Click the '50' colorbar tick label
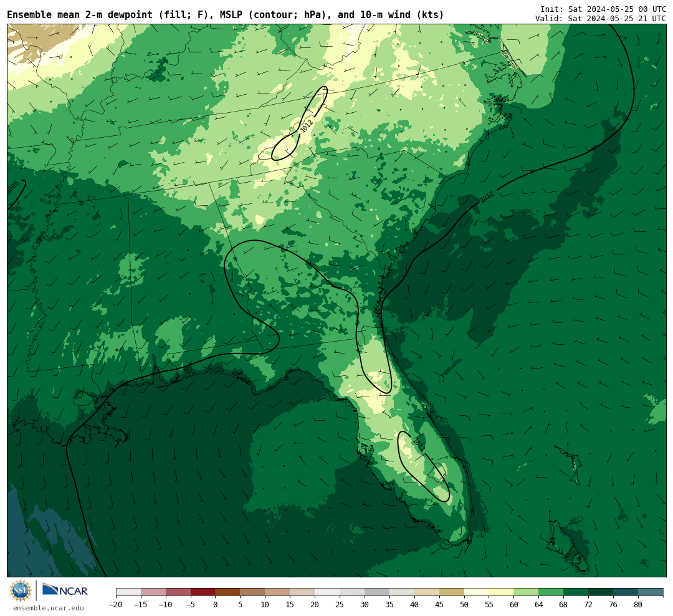The height and width of the screenshot is (616, 673). pos(464,604)
